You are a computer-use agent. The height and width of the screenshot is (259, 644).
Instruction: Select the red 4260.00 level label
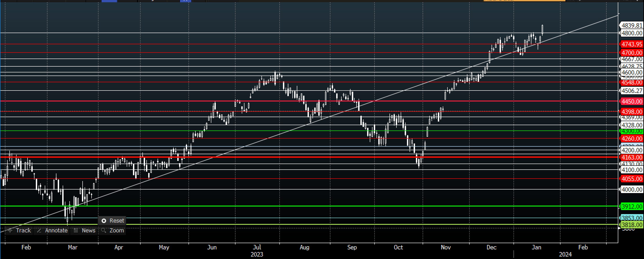tap(631, 139)
